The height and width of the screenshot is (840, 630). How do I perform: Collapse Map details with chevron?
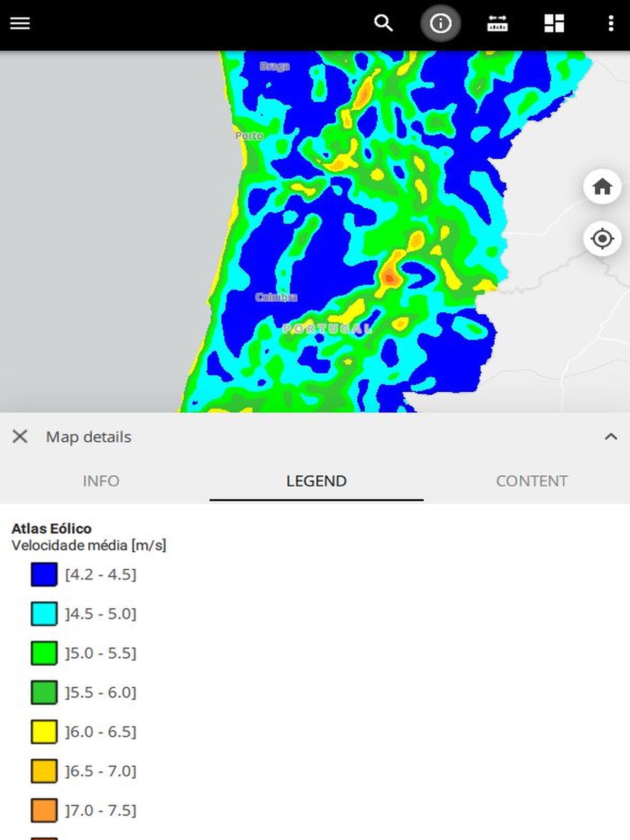point(610,436)
